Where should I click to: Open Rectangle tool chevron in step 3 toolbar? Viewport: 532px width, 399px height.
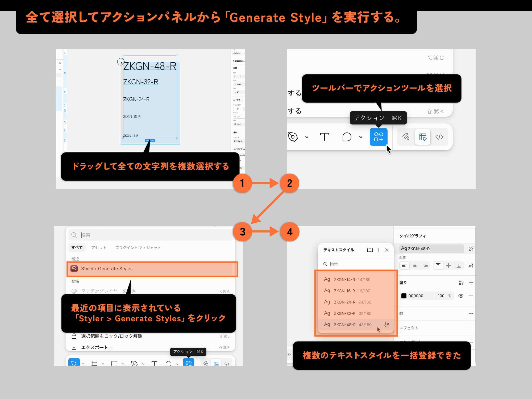pyautogui.click(x=123, y=364)
